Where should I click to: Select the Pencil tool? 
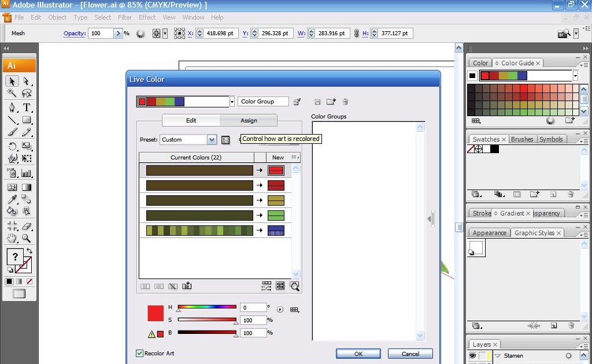(x=26, y=132)
